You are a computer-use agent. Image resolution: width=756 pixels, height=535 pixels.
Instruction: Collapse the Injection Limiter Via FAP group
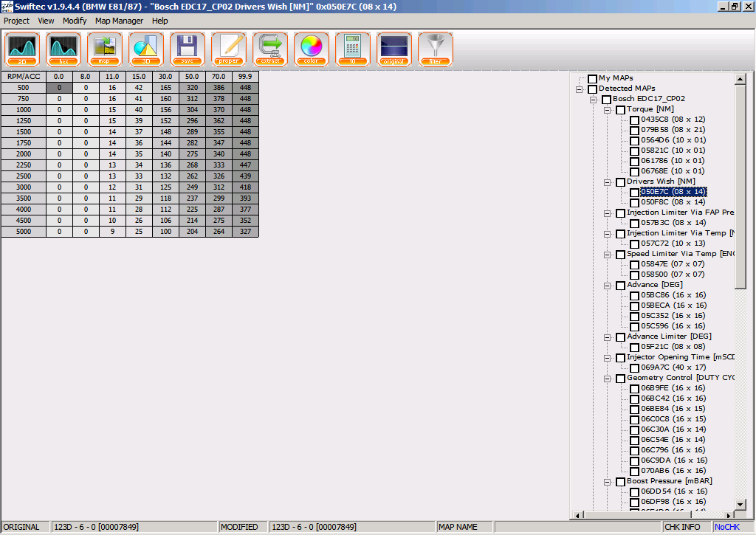[607, 213]
